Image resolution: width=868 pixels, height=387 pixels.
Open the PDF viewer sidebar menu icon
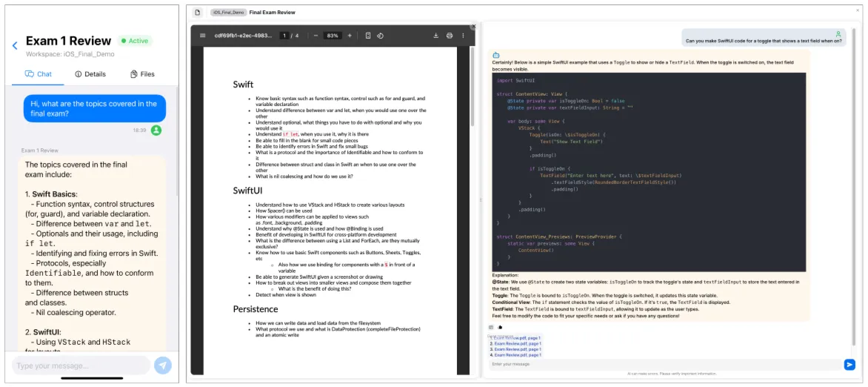coord(203,36)
